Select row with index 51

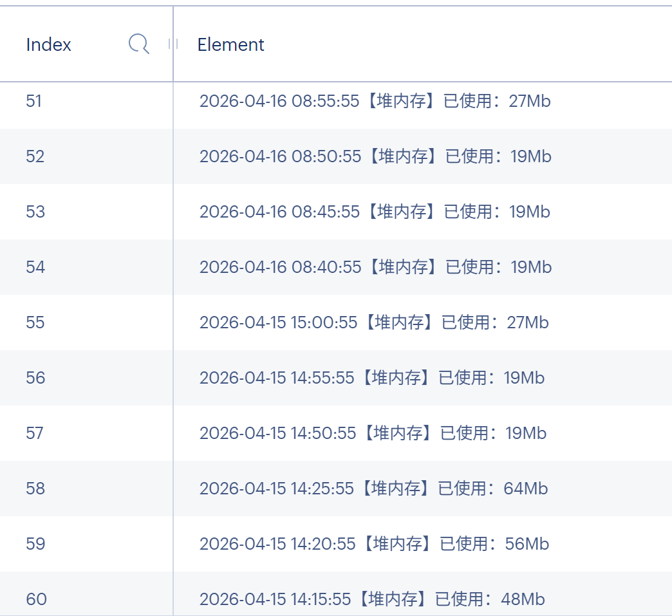[x=34, y=101]
